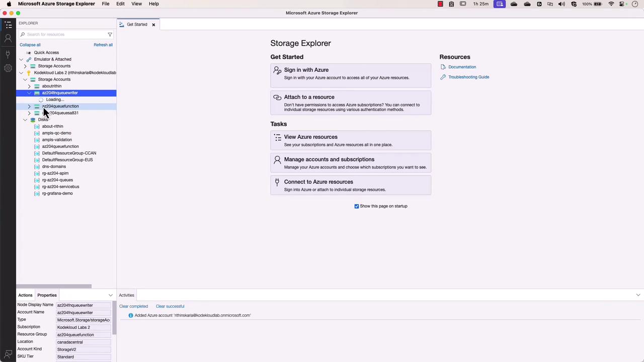The height and width of the screenshot is (362, 644).
Task: Click the Quick Access star icon
Action: point(29,53)
